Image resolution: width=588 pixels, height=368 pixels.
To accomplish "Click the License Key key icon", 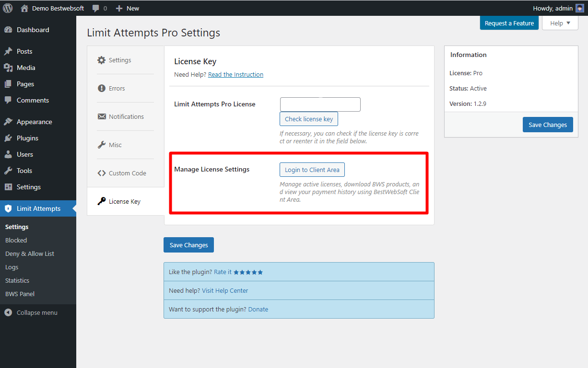I will [x=101, y=201].
